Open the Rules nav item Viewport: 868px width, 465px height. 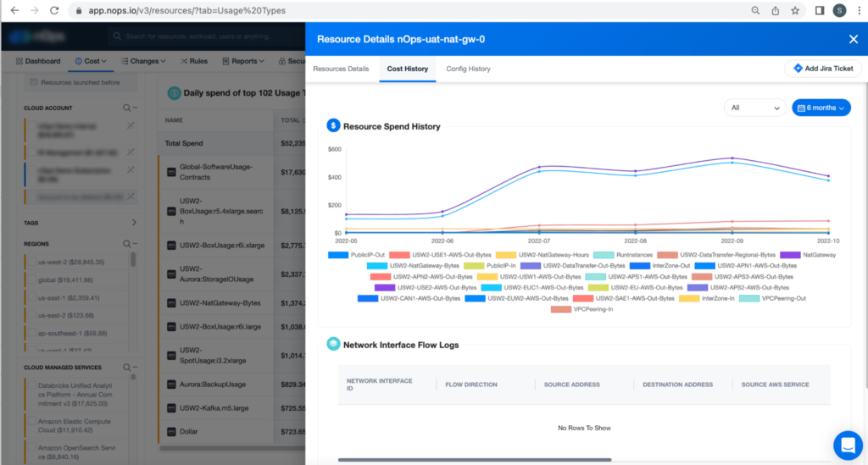[x=194, y=61]
